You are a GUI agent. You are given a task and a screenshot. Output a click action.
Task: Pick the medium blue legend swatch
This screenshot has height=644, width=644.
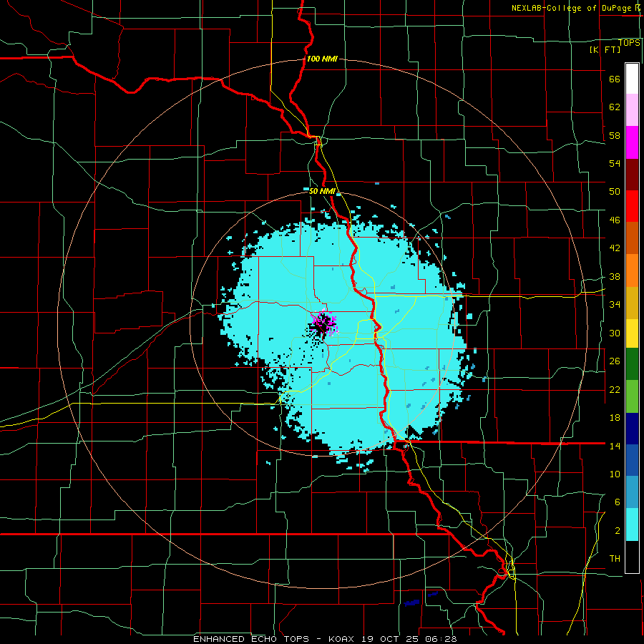pos(632,460)
